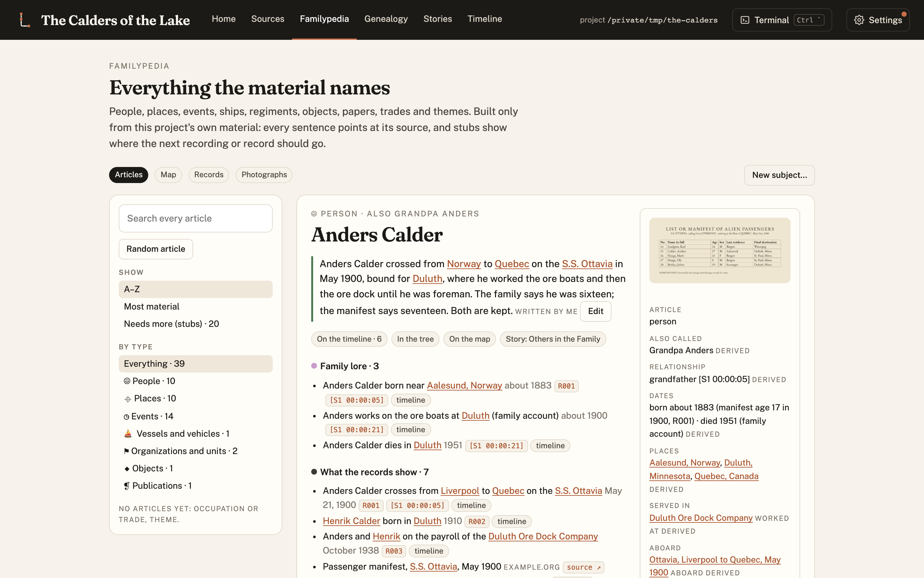
Task: Filter articles to Places · 10
Action: coord(195,398)
